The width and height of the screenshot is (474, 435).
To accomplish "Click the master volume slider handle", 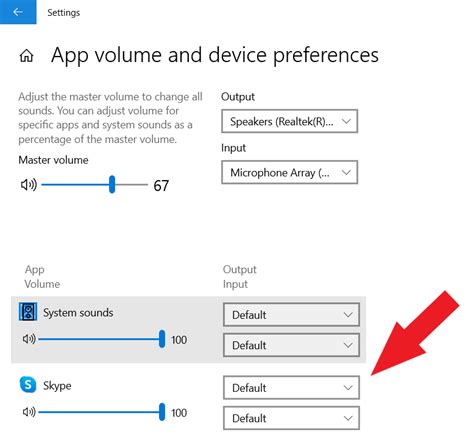I will (x=112, y=184).
